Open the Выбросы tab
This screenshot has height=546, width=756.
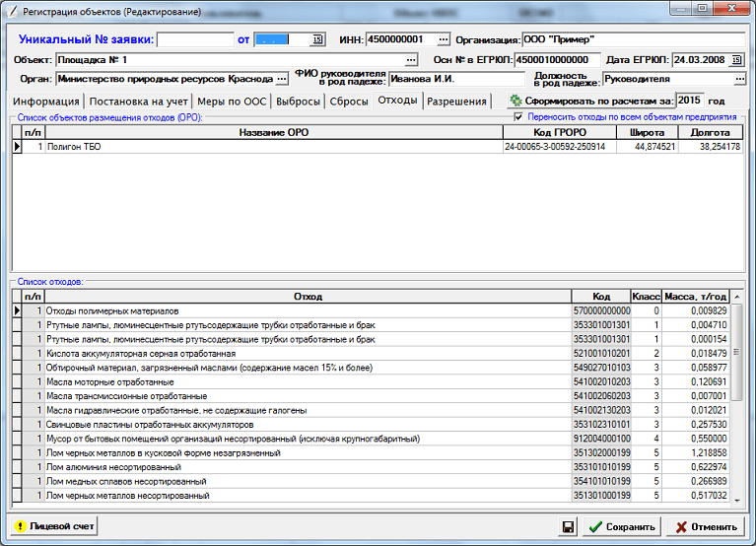pyautogui.click(x=298, y=102)
